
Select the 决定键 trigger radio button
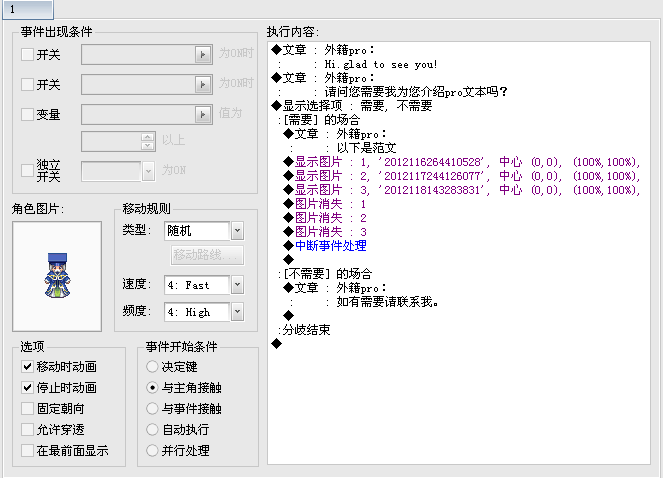152,366
